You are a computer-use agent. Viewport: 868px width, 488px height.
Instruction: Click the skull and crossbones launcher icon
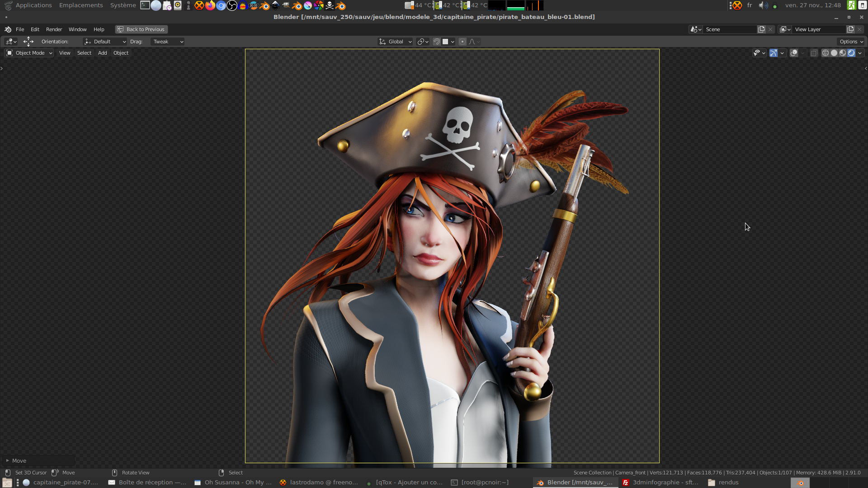pyautogui.click(x=330, y=5)
